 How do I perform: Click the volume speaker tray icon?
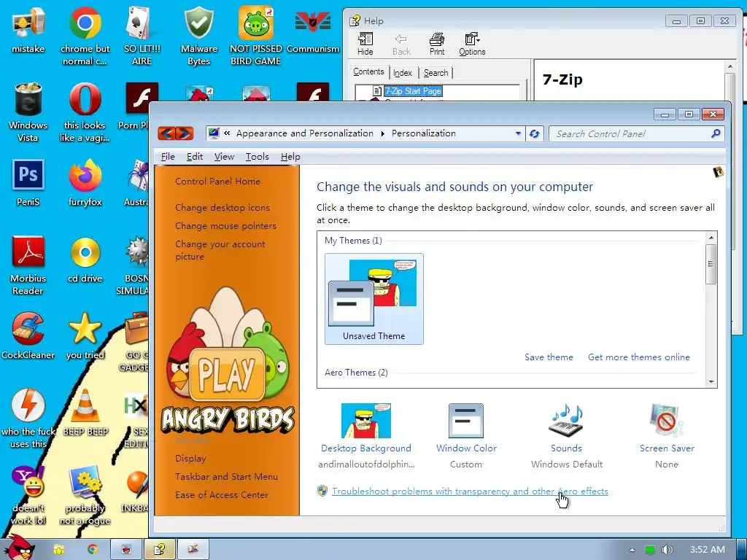click(x=667, y=550)
